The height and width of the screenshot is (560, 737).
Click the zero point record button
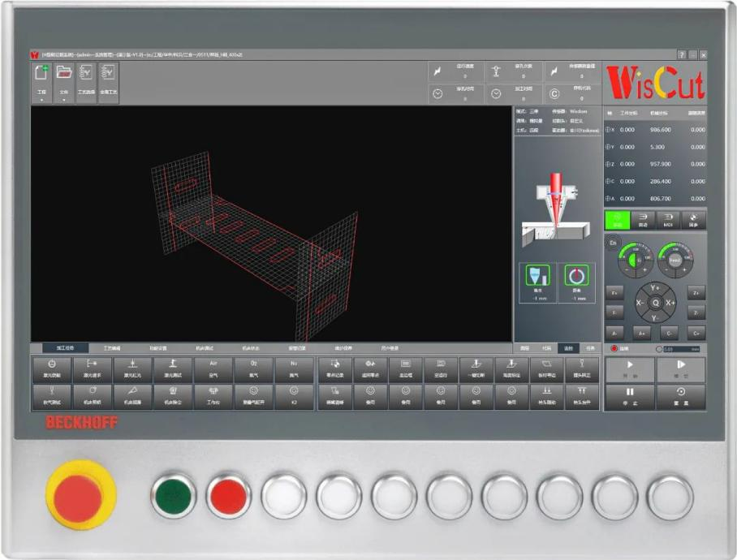coord(335,370)
